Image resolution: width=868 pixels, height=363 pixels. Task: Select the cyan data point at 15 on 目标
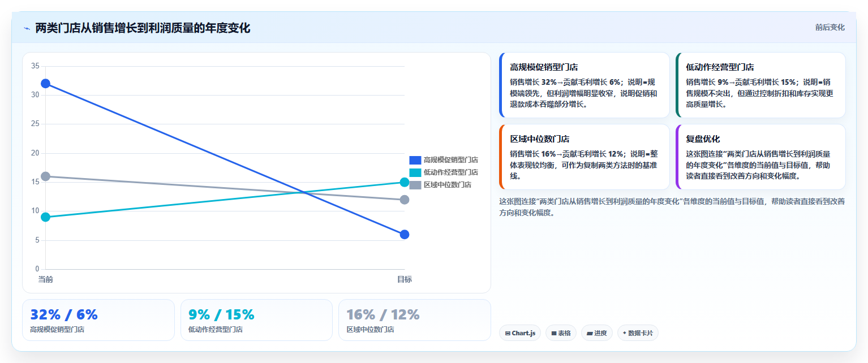click(x=405, y=182)
